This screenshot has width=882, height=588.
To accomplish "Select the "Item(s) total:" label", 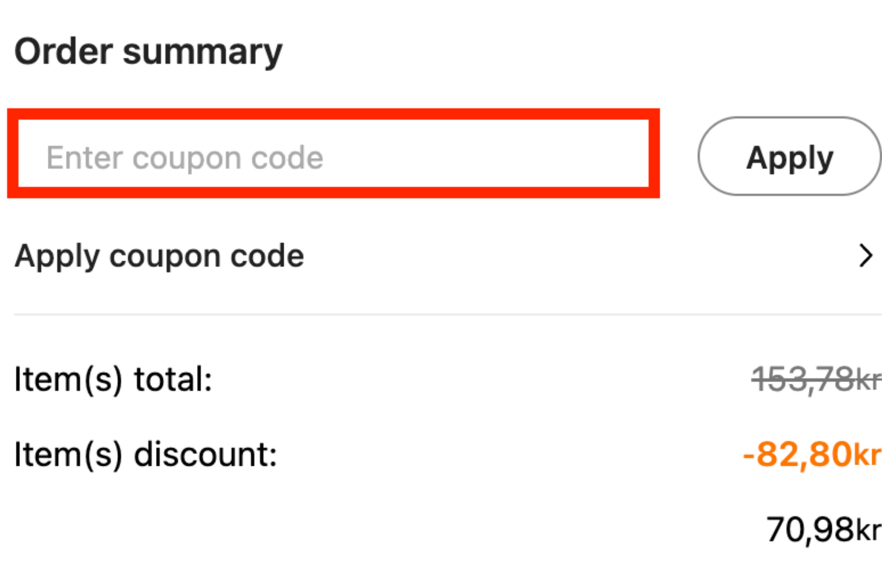I will [113, 380].
